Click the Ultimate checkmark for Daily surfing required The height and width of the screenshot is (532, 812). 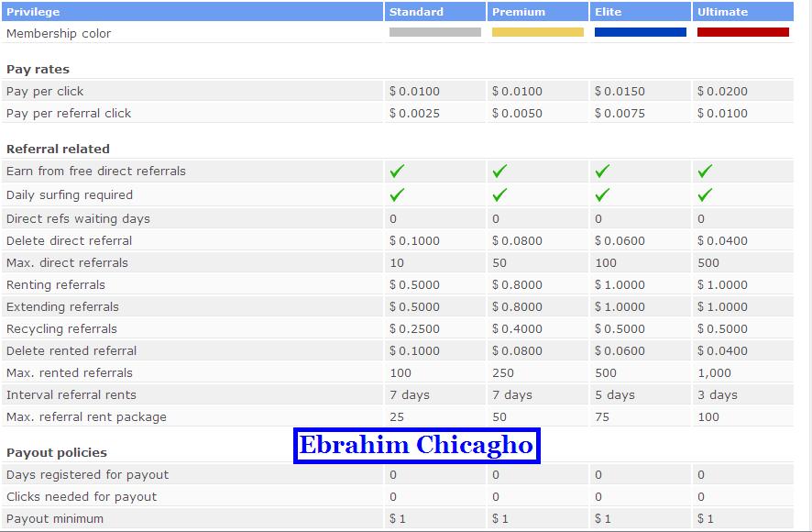[x=705, y=195]
